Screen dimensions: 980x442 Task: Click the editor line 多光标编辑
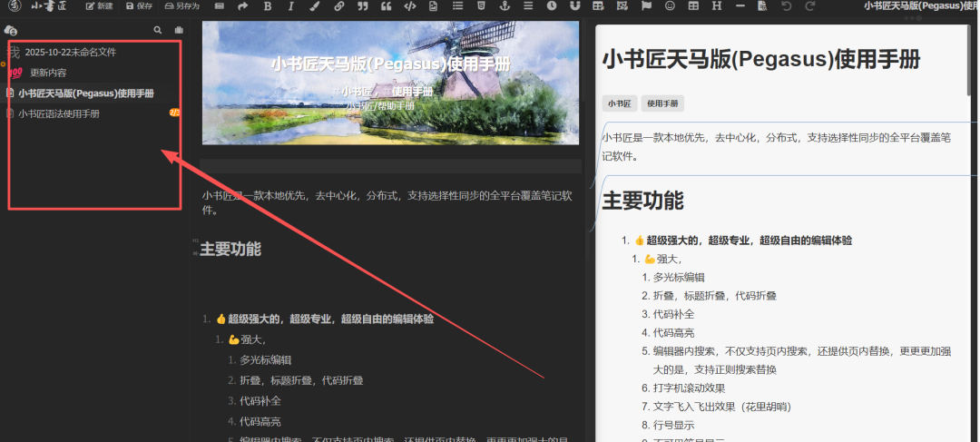(x=266, y=360)
